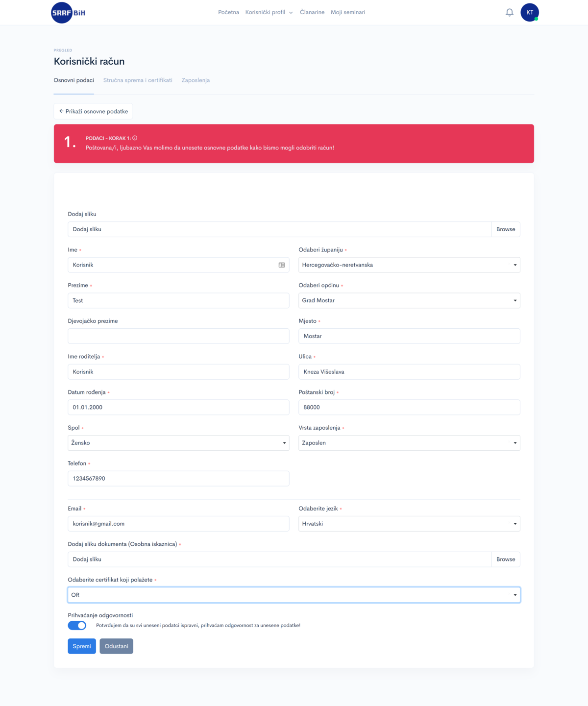Image resolution: width=588 pixels, height=706 pixels.
Task: Open the Odaberi općinu dropdown
Action: pyautogui.click(x=409, y=300)
